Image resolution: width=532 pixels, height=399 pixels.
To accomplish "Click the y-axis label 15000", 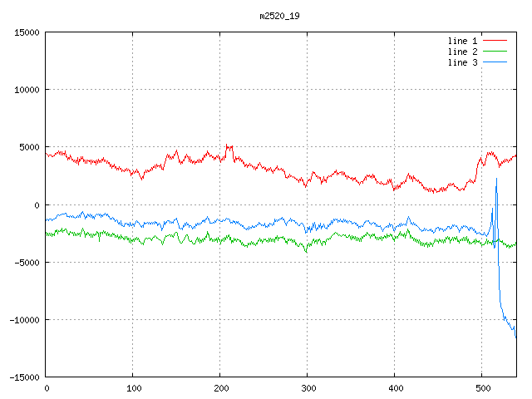I will click(x=27, y=32).
